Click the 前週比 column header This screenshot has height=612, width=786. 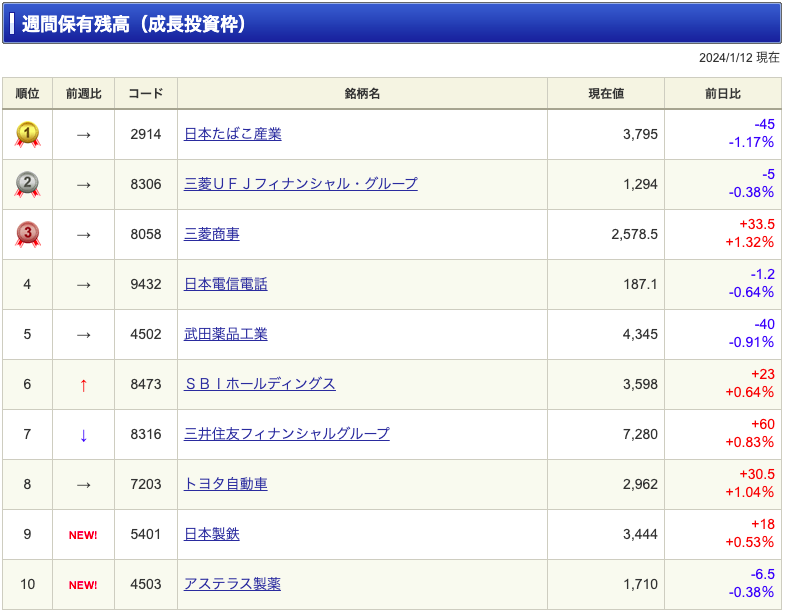(x=84, y=94)
